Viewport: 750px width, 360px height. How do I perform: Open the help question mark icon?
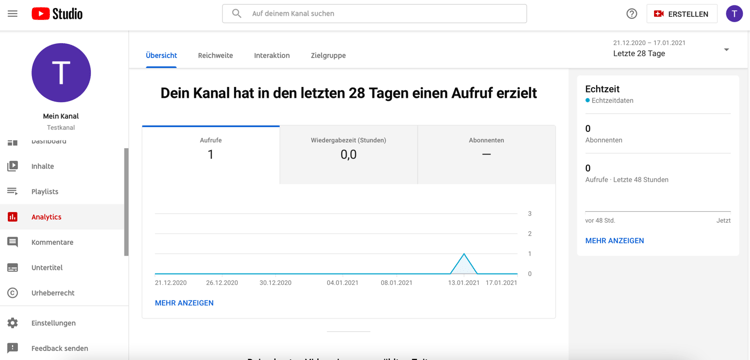(x=632, y=14)
